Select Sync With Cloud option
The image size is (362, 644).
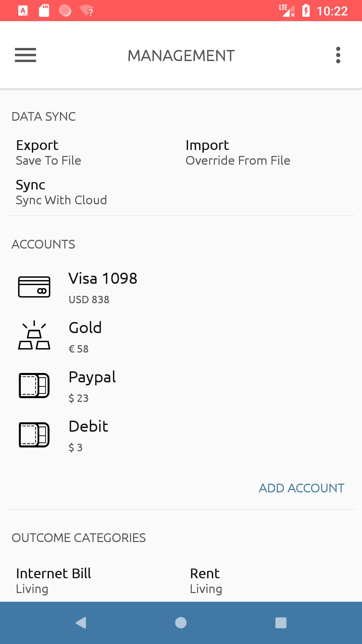61,192
